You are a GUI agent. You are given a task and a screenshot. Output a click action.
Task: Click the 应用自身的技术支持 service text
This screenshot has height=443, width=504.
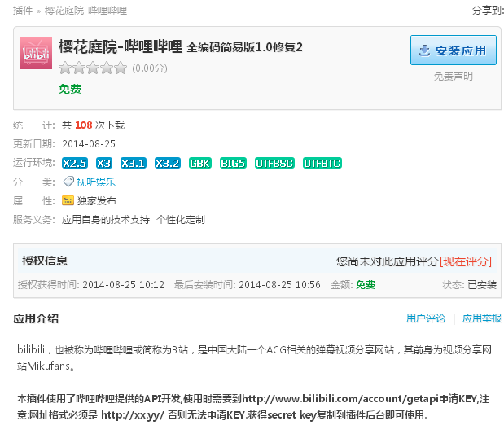click(x=106, y=220)
